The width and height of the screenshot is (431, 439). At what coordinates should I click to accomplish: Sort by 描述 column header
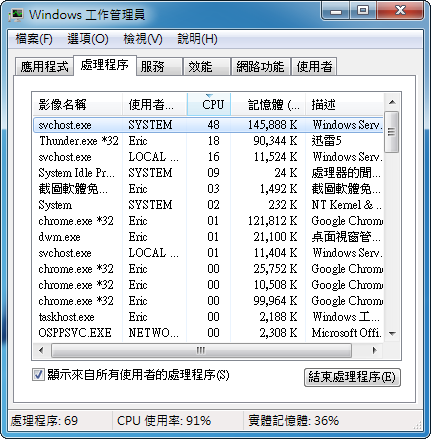344,105
